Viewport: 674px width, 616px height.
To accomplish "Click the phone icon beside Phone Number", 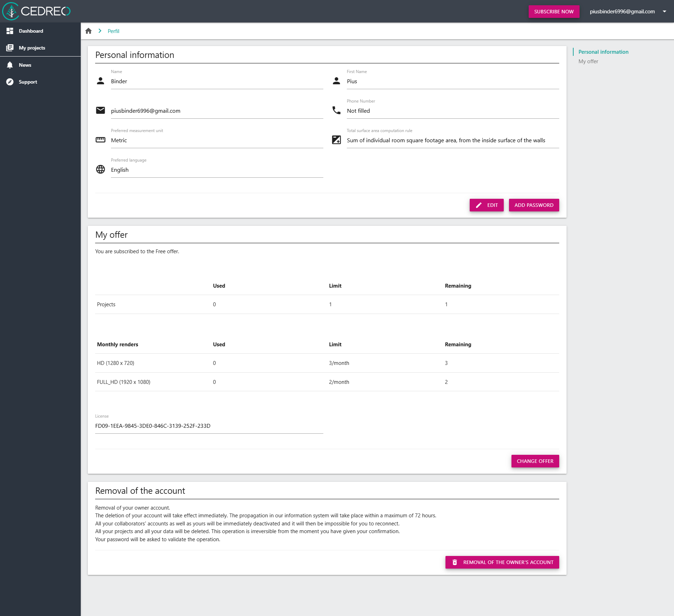I will (x=336, y=110).
